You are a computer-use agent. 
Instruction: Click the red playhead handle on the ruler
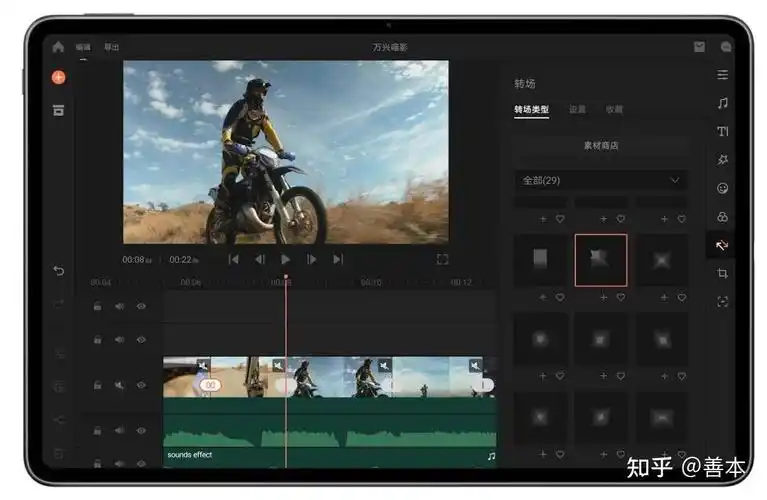(286, 277)
